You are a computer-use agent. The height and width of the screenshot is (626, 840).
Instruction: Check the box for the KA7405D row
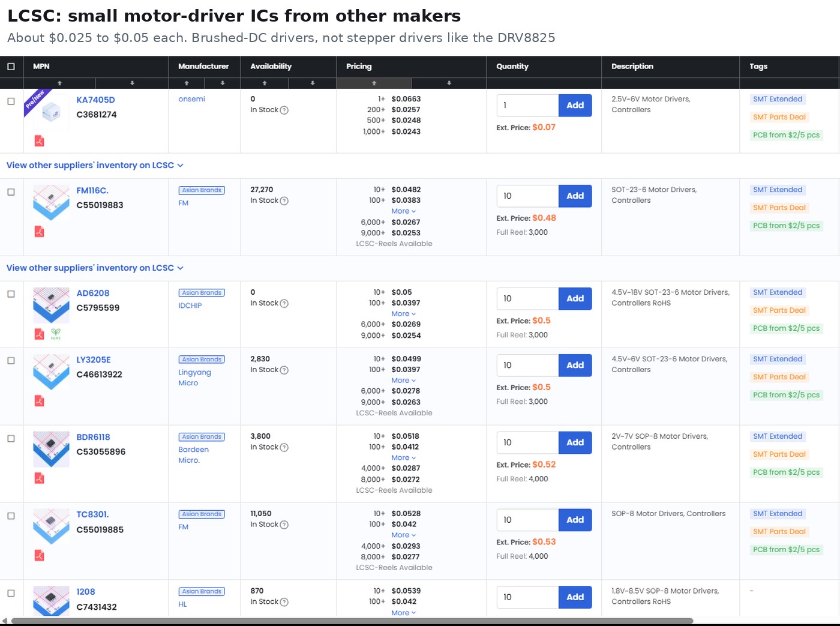click(x=11, y=101)
